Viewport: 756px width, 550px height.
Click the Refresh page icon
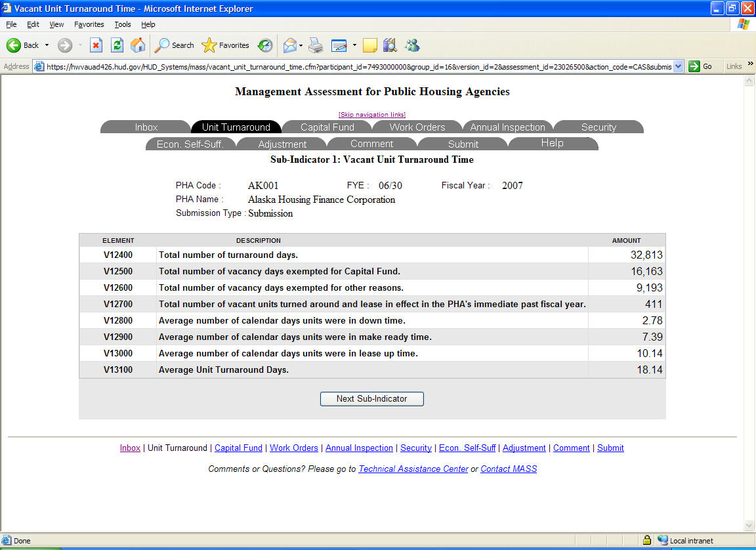(117, 45)
